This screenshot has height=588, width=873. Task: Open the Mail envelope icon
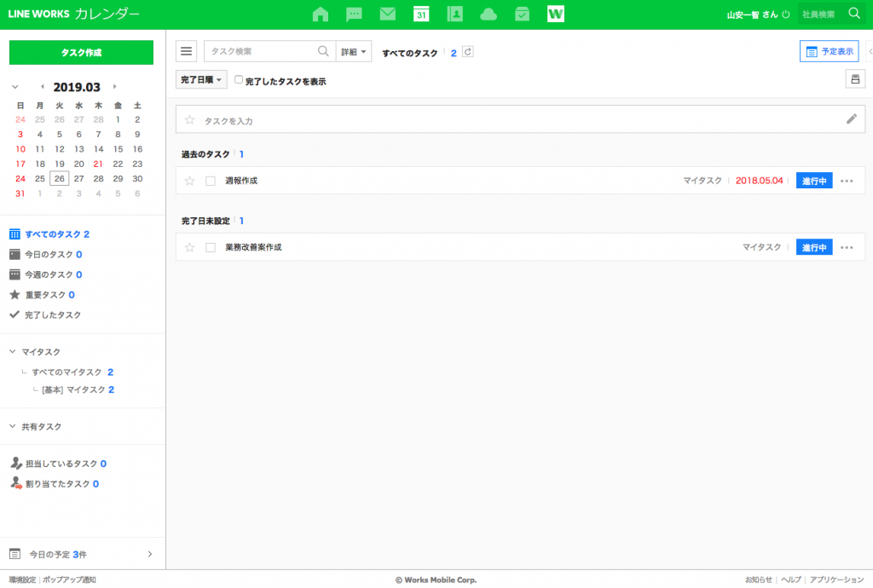(388, 14)
